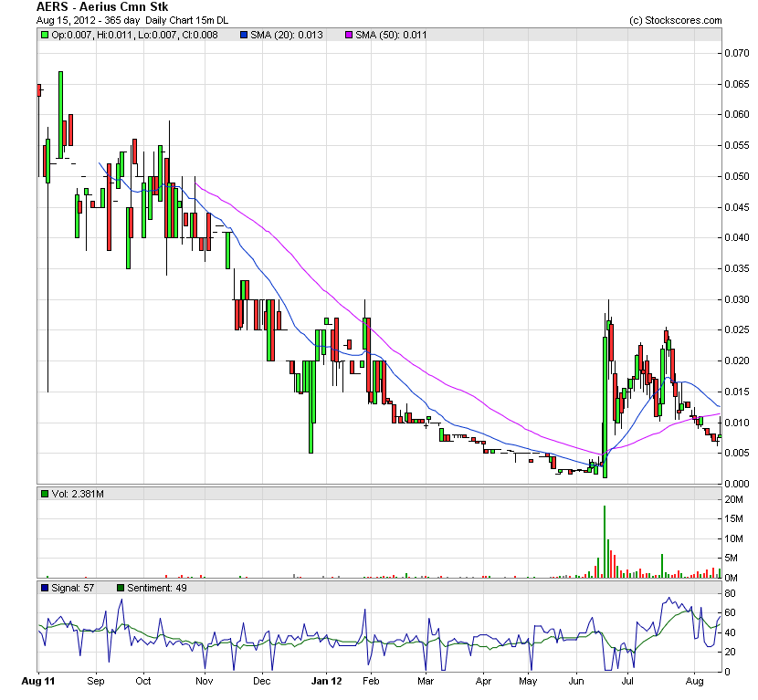
Task: Click the 'Jun' date axis label
Action: (x=576, y=681)
